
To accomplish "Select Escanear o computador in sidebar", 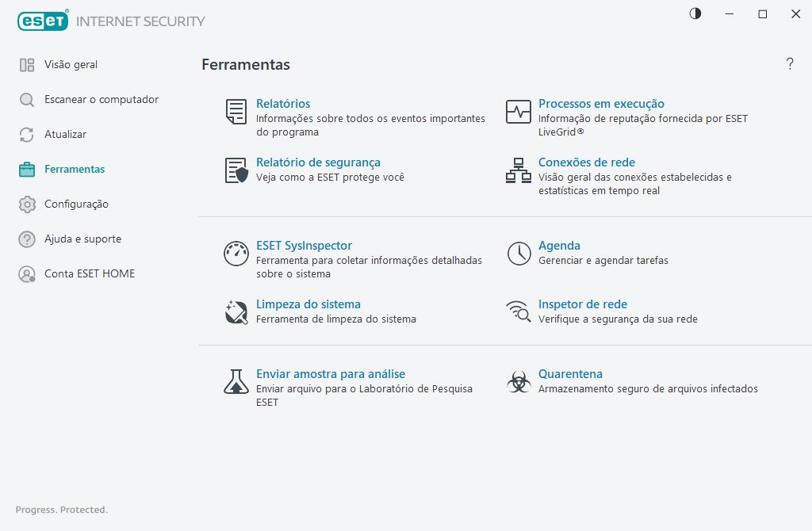I will click(101, 99).
